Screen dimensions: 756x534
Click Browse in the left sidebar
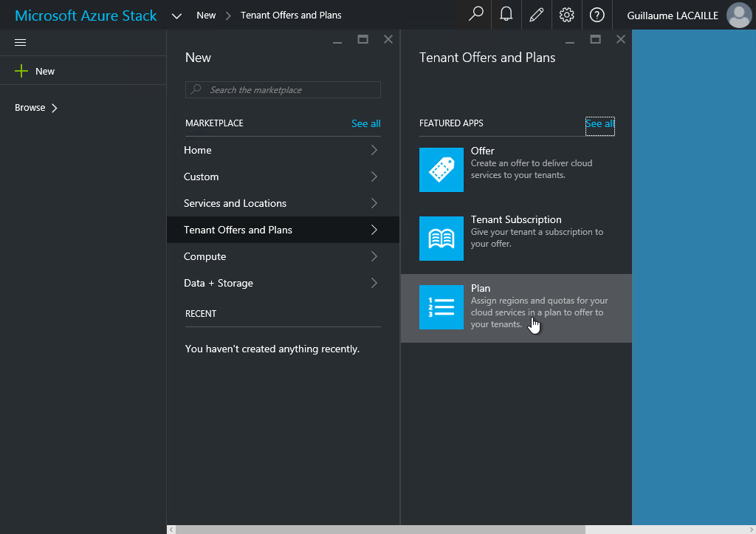[x=30, y=108]
